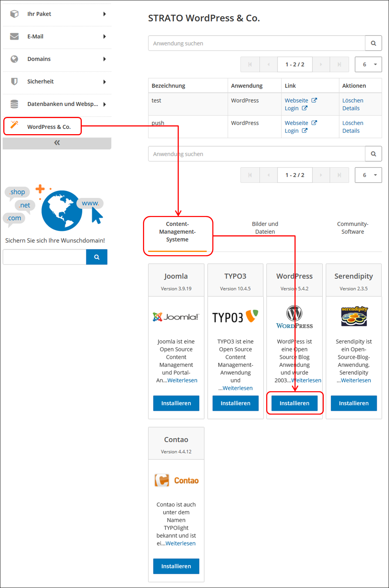
Task: Click the blue domain search button
Action: 97,257
